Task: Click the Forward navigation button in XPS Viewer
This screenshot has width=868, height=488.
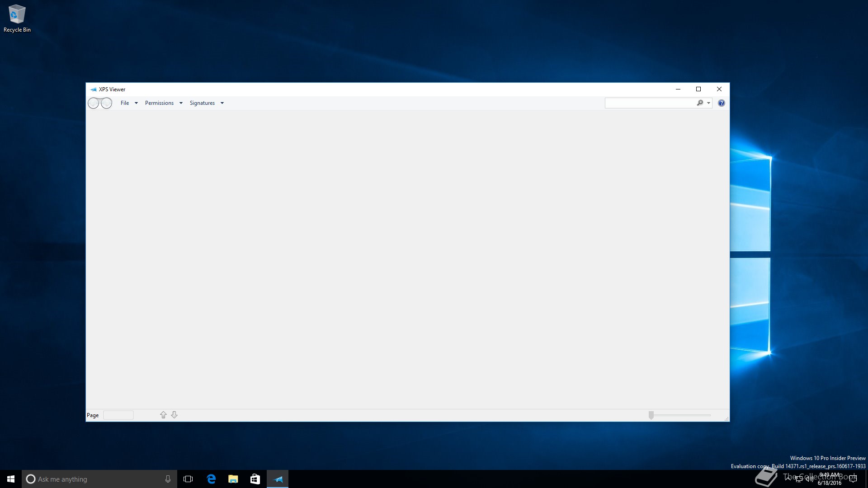Action: coord(106,103)
